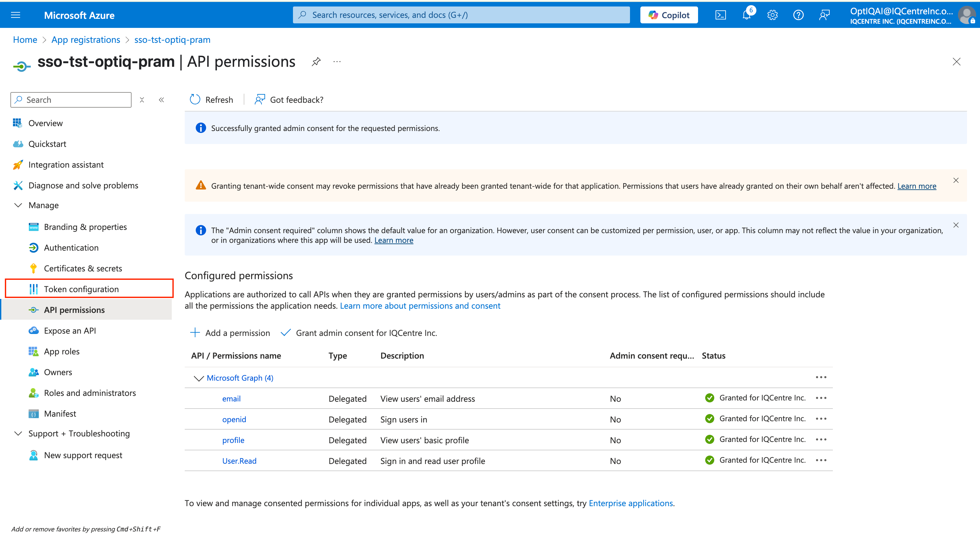Go to App registrations breadcrumb
The image size is (980, 535).
pyautogui.click(x=86, y=40)
